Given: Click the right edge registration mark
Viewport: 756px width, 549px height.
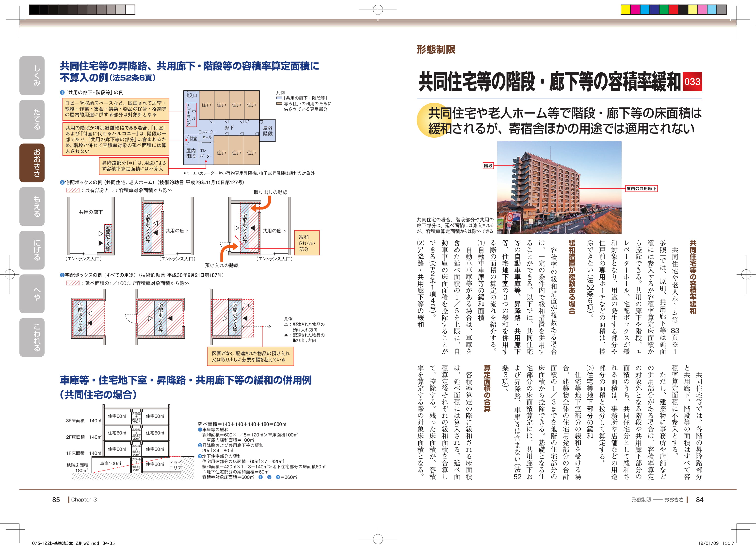Looking at the screenshot, I should 746,274.
